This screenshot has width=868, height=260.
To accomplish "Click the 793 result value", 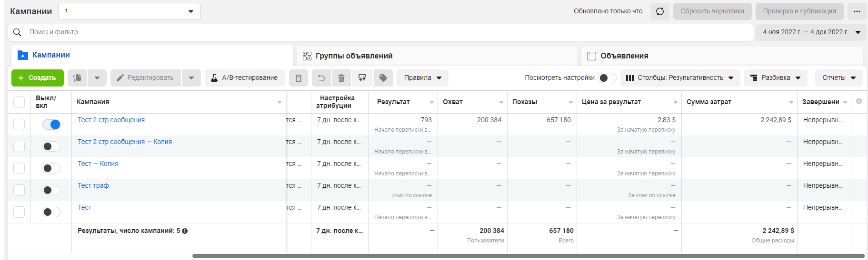I will (426, 120).
